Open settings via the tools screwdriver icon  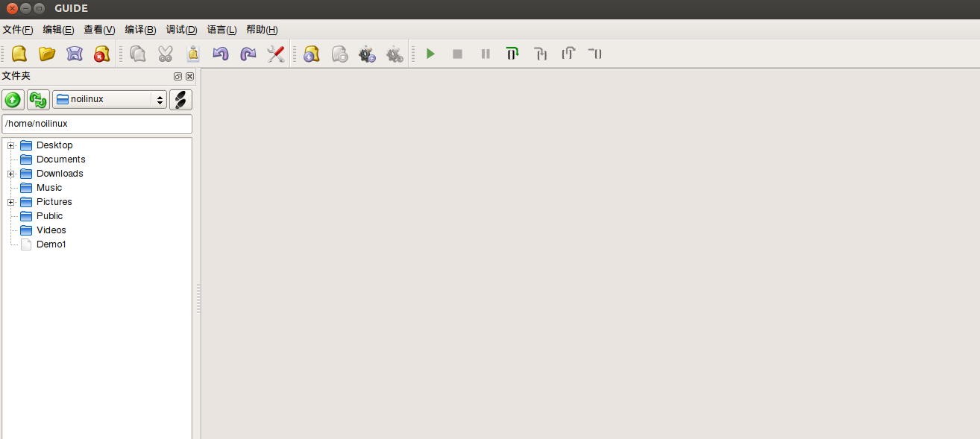276,54
